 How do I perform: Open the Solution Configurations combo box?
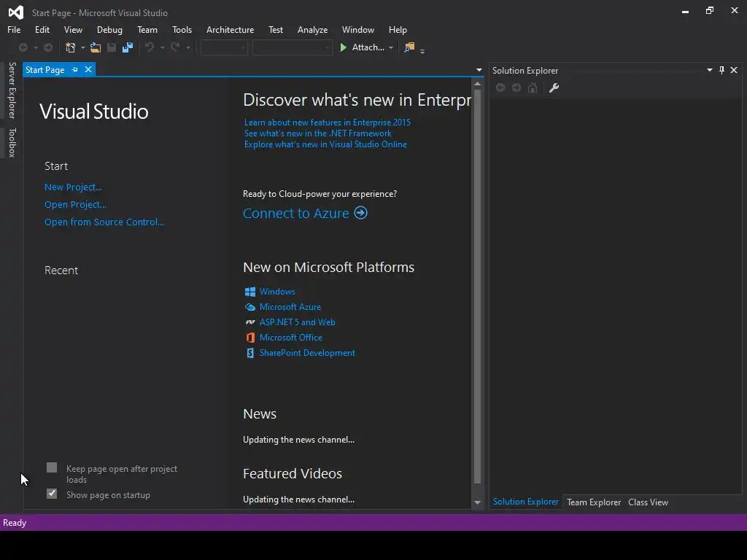coord(224,47)
